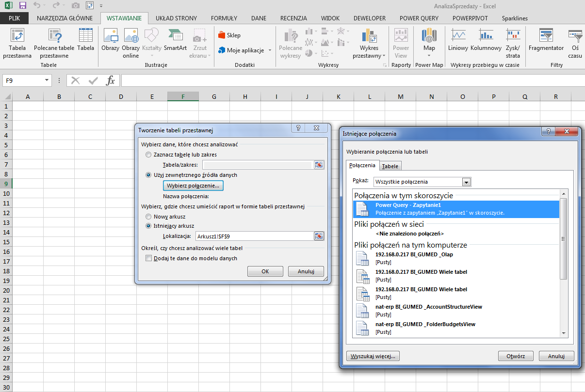Insert Obrazy from the Ilustracje group
Viewport: 585px width, 392px height.
coord(111,40)
